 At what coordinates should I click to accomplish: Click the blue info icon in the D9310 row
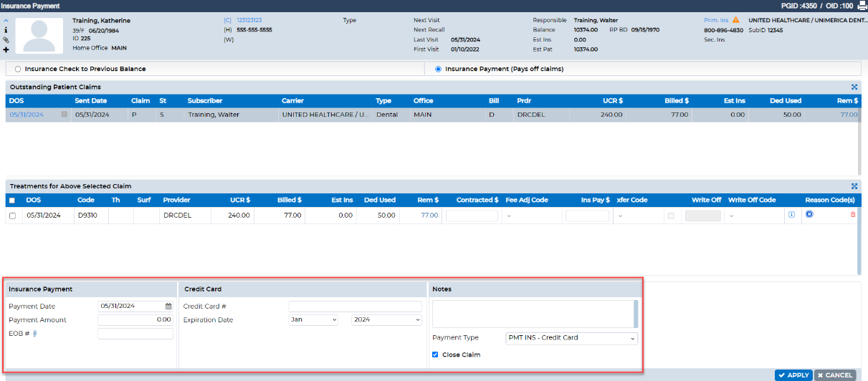click(x=791, y=215)
